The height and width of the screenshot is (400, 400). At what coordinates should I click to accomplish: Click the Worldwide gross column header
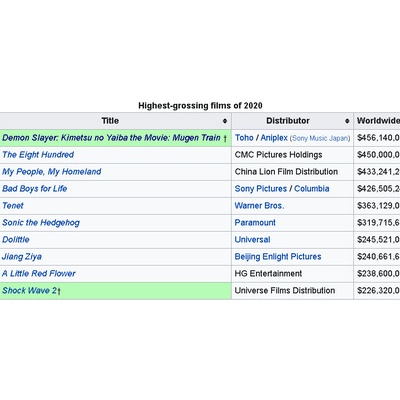(377, 121)
